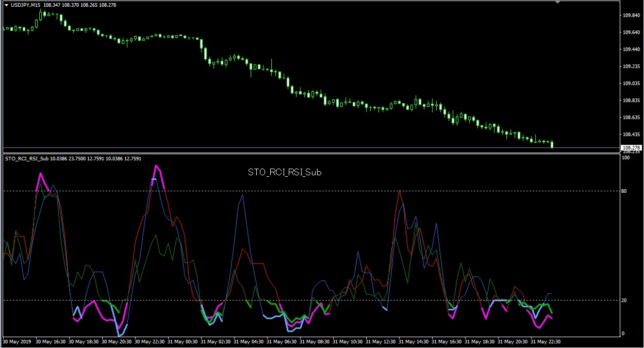
Task: Click the indicator level label 0
Action: click(x=623, y=334)
